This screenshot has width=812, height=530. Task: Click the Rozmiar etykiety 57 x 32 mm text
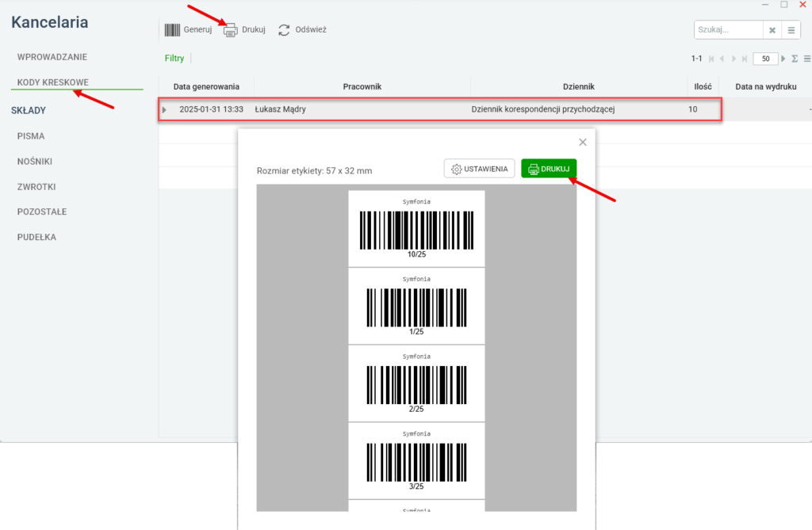pyautogui.click(x=314, y=171)
